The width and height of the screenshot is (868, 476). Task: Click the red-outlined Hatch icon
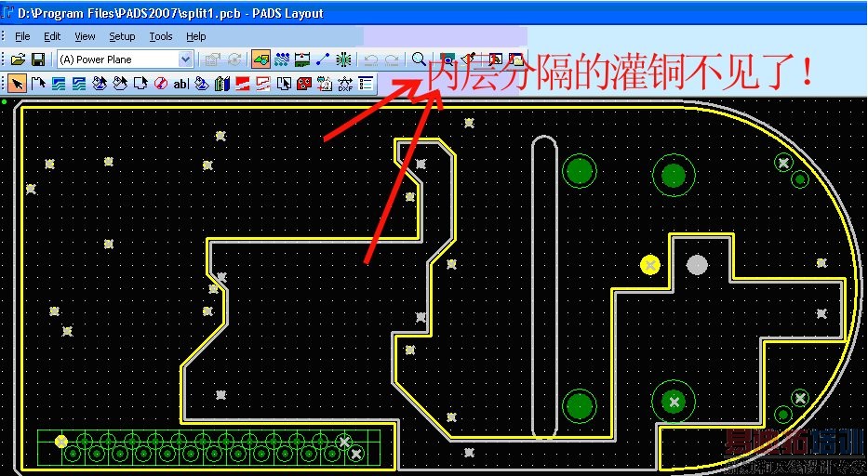(x=263, y=84)
